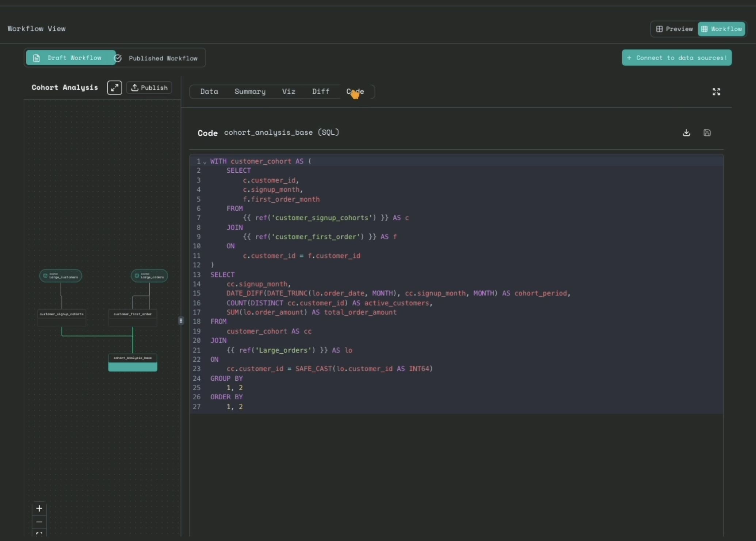Publish the Cohort Analysis workflow
Viewport: 756px width, 541px height.
point(149,87)
